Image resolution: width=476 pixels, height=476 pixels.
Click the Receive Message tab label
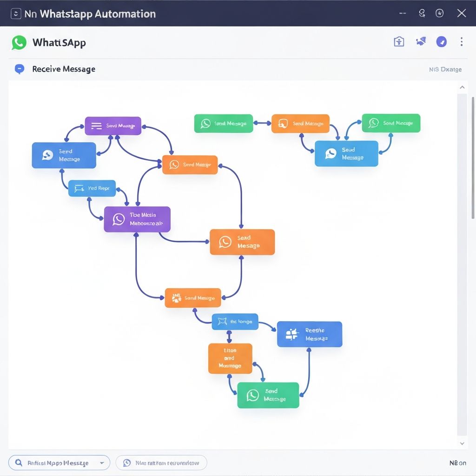pyautogui.click(x=64, y=69)
